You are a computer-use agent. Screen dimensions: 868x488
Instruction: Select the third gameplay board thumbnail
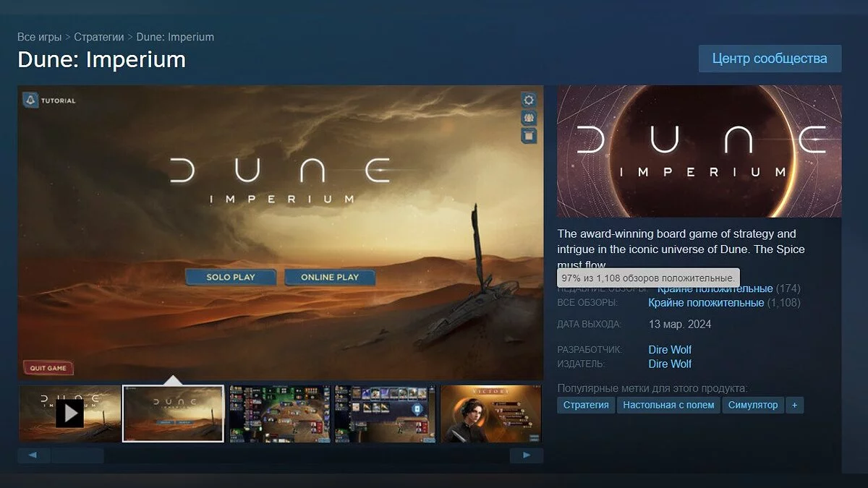click(x=280, y=414)
